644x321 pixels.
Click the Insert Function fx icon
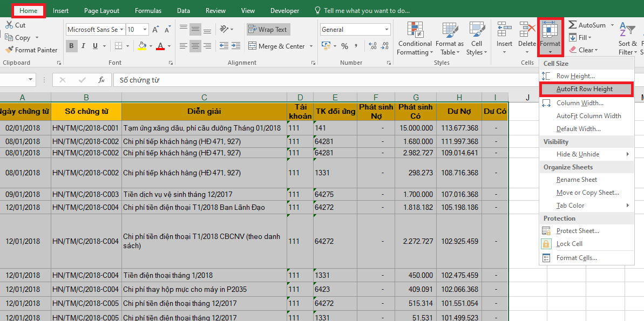(101, 80)
